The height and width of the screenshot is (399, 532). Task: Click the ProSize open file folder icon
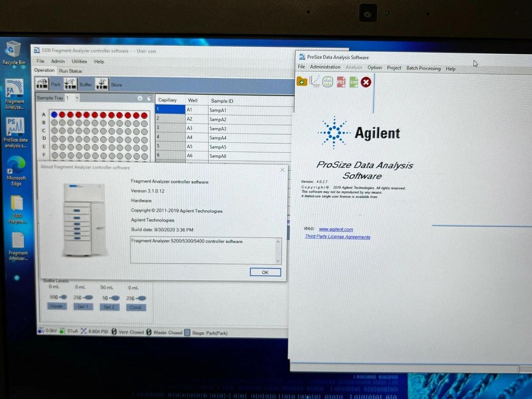(302, 81)
